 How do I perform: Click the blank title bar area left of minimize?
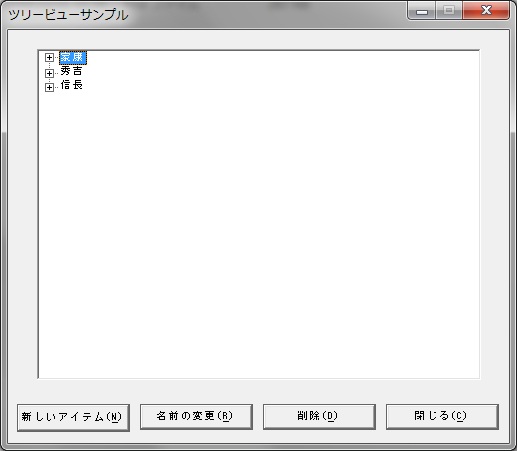[x=267, y=14]
